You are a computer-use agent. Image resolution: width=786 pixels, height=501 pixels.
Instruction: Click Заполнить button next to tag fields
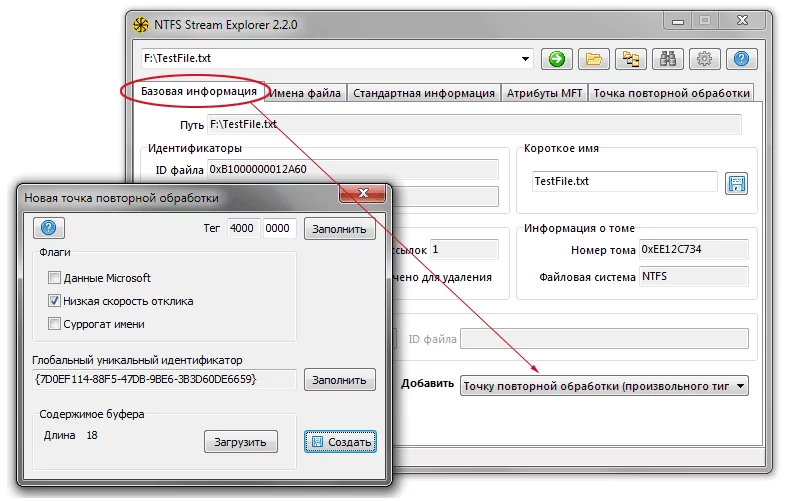click(x=339, y=229)
